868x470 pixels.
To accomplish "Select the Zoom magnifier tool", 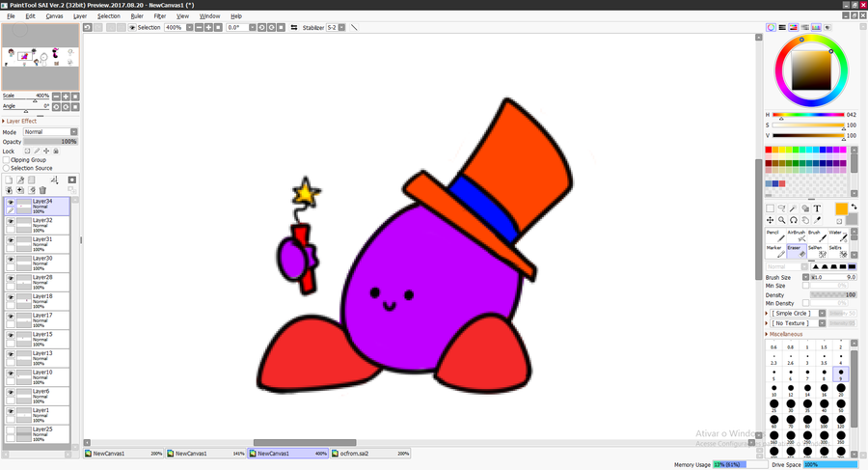I will point(781,220).
